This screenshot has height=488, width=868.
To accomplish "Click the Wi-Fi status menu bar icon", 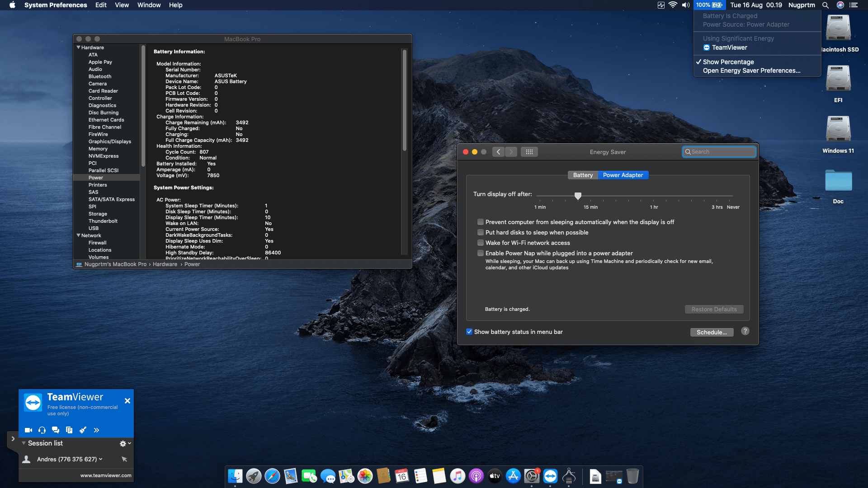I will [x=673, y=5].
